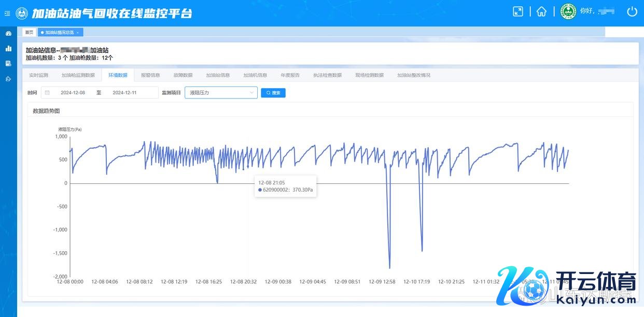Go home via the house icon
This screenshot has height=317, width=644.
pyautogui.click(x=541, y=11)
